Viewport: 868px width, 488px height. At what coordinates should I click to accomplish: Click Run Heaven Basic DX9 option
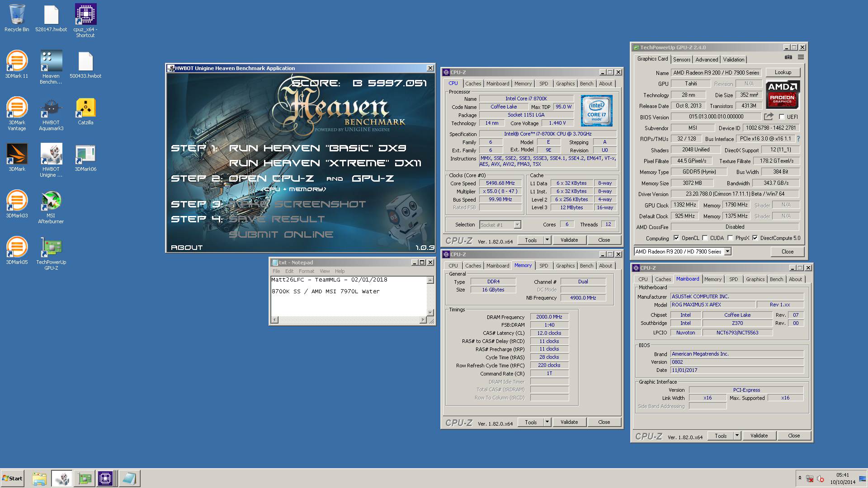click(x=317, y=148)
